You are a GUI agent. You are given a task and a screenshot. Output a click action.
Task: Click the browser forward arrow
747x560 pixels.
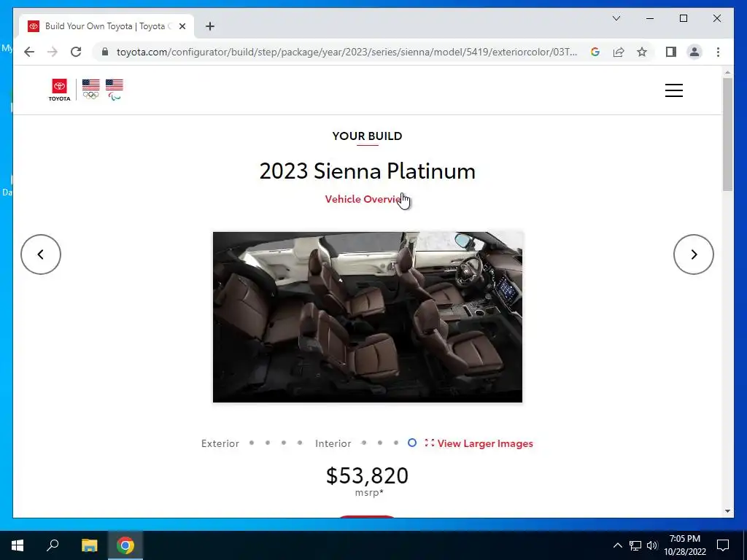pos(53,52)
